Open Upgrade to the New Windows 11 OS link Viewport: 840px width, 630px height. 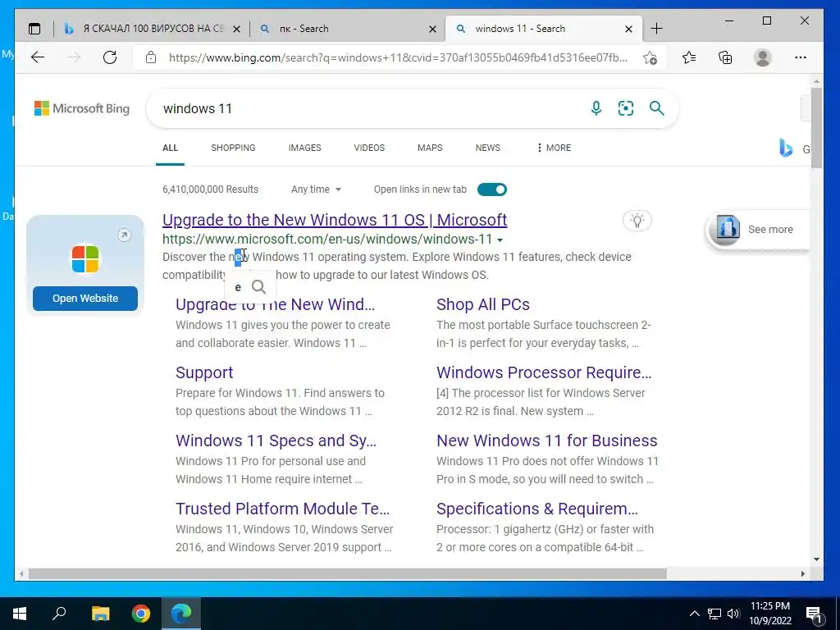point(335,220)
